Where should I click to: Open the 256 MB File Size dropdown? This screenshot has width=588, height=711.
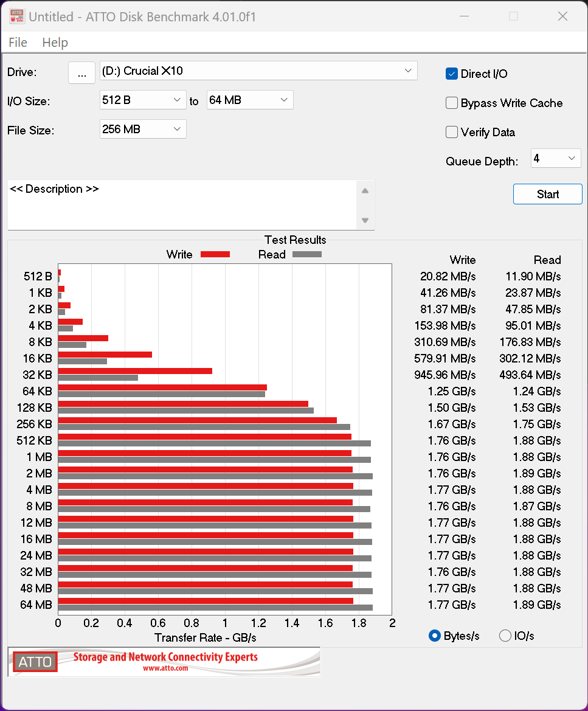point(143,129)
